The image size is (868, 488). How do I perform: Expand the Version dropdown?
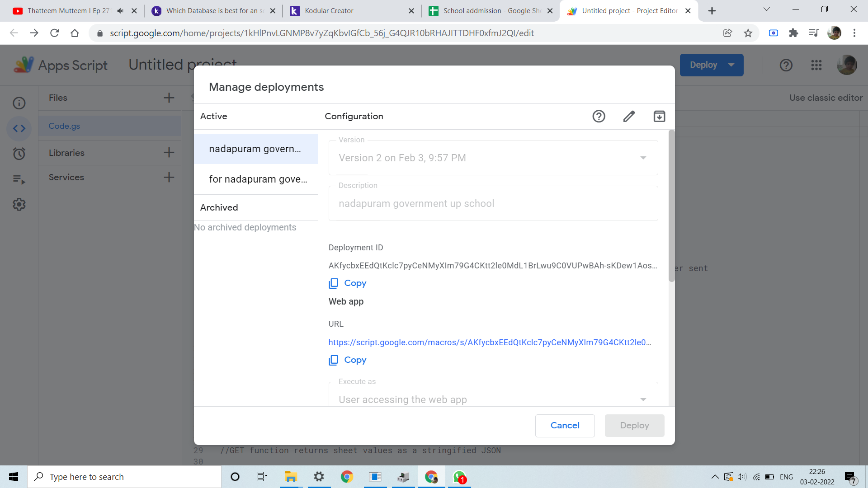point(643,158)
